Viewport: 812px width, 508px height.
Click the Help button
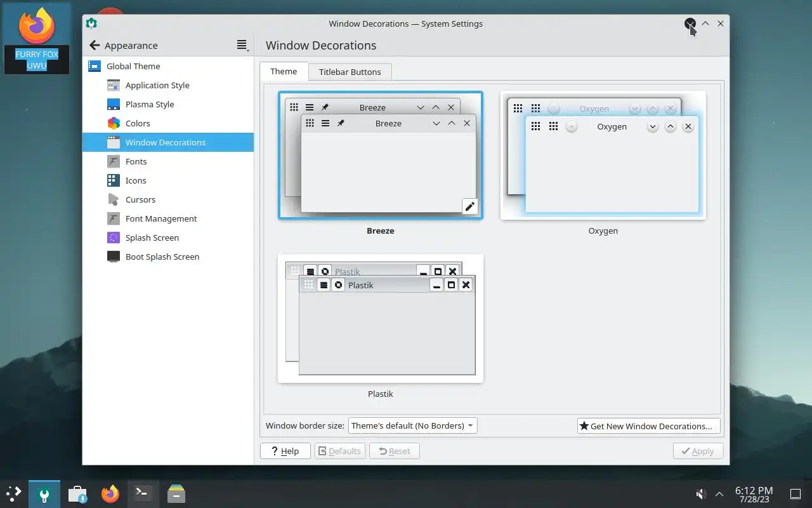point(285,451)
